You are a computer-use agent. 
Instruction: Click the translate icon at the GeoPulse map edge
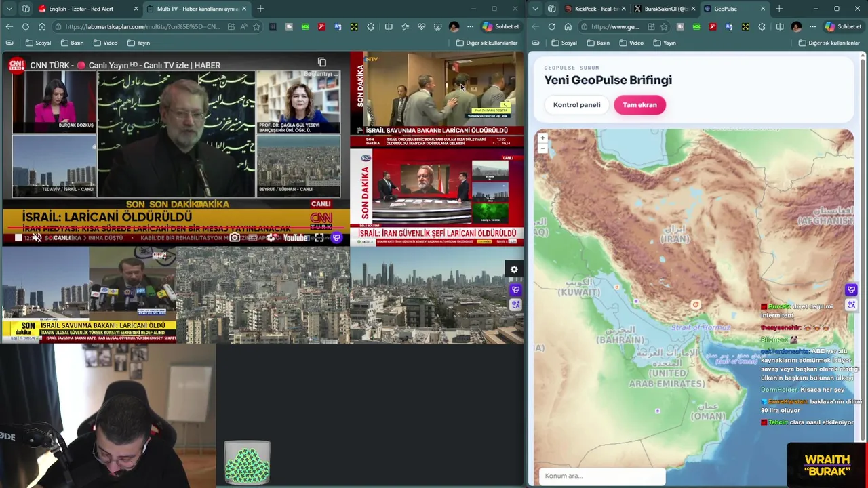(x=851, y=304)
